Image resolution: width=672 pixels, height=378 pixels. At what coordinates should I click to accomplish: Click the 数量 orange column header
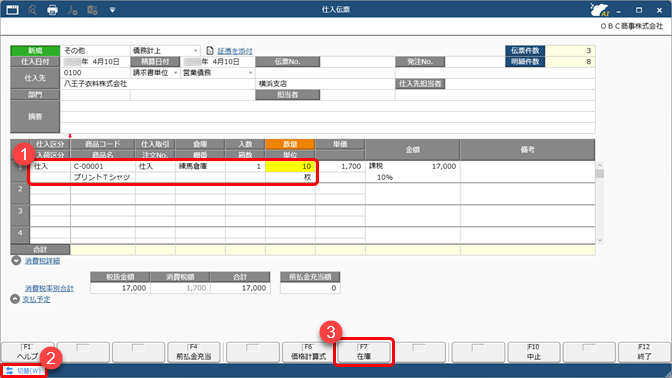pos(290,144)
